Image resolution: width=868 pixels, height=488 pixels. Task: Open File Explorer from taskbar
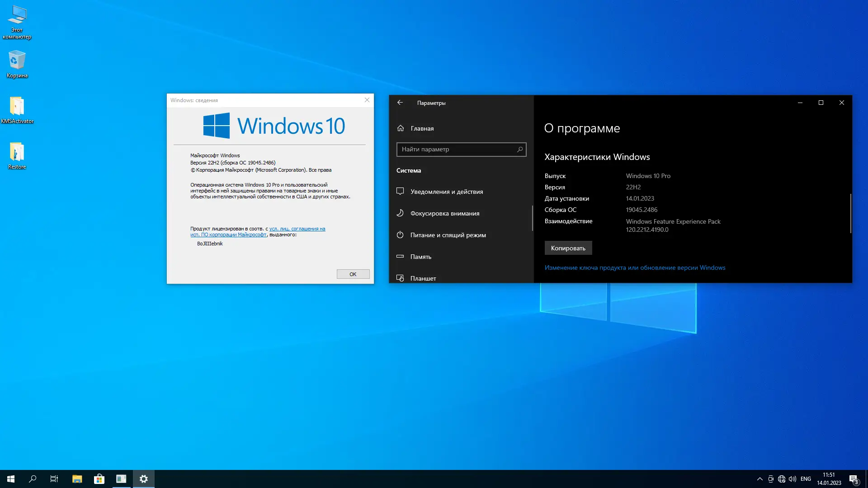[x=77, y=479]
